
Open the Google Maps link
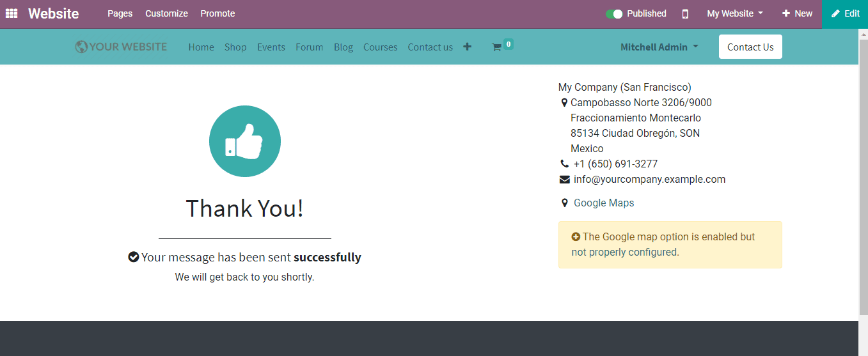tap(604, 203)
